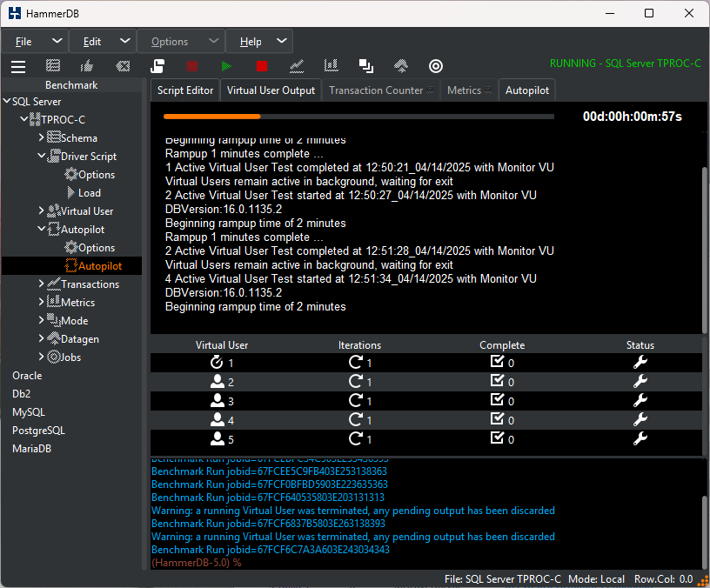Viewport: 710px width, 588px height.
Task: Open the Help menu
Action: [x=259, y=42]
